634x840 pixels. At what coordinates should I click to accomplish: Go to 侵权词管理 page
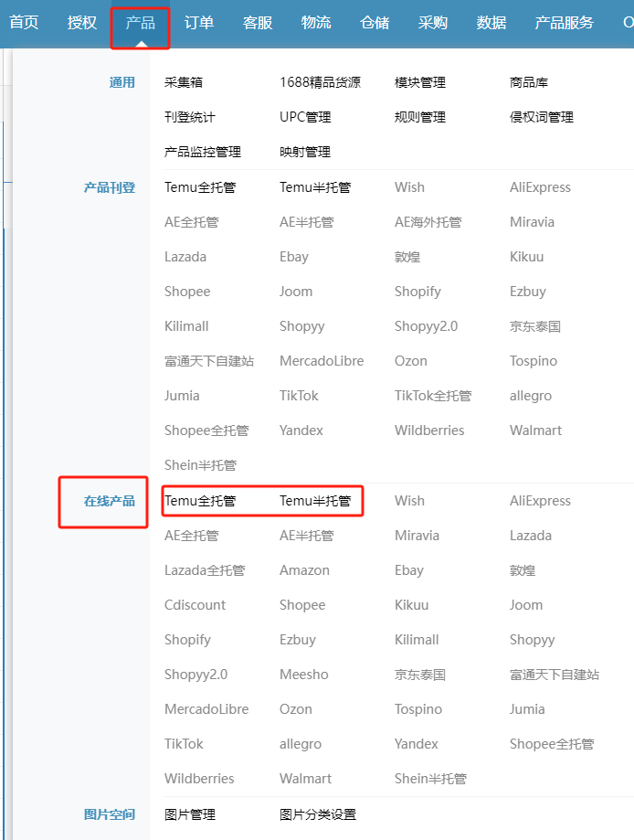coord(542,117)
